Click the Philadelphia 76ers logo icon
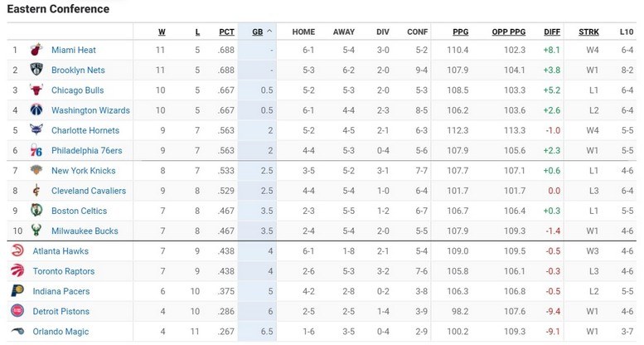The image size is (644, 345). (x=36, y=150)
